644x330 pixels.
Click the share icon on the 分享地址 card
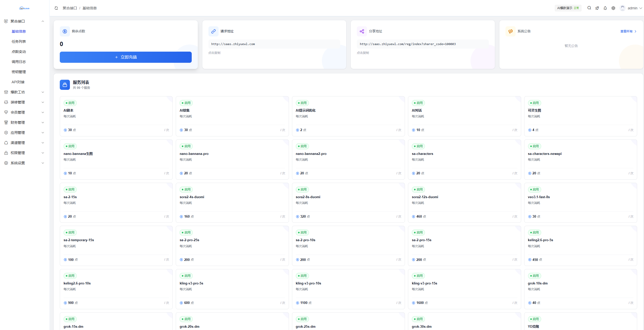click(x=362, y=31)
